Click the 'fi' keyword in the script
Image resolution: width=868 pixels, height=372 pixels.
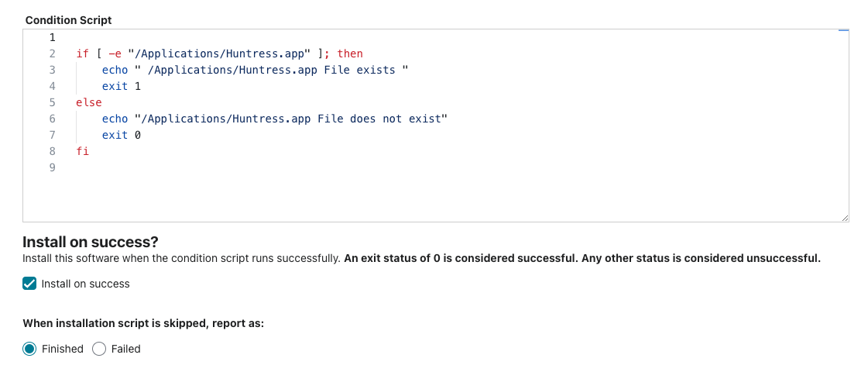[x=83, y=151]
